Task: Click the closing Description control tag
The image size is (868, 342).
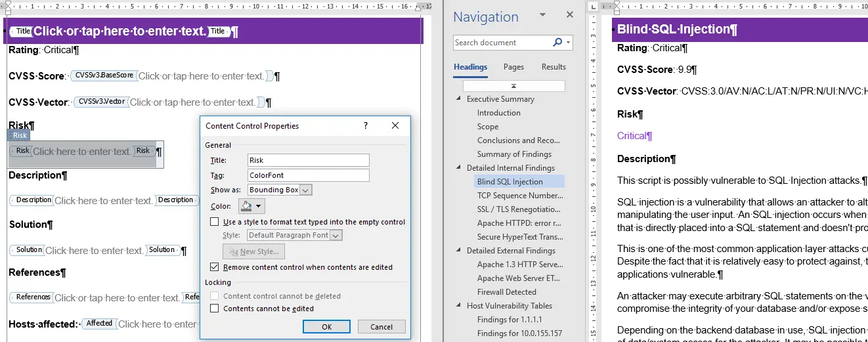Action: click(x=176, y=200)
